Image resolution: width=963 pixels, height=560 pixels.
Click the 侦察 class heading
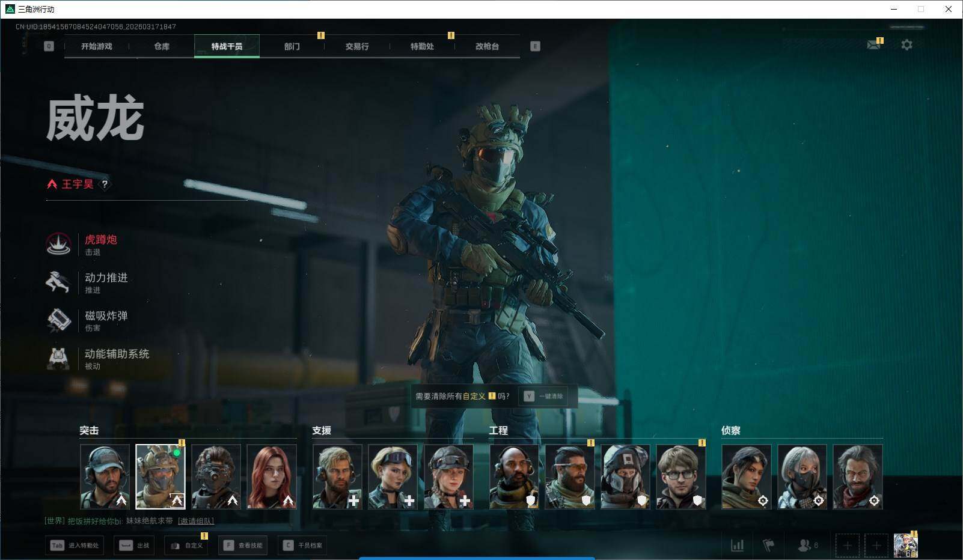pos(731,430)
